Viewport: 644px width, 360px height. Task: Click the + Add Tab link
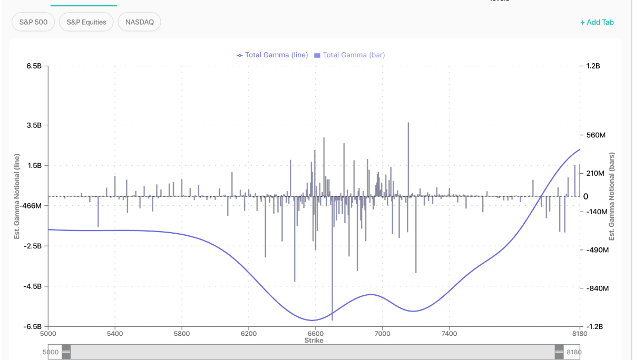tap(597, 22)
